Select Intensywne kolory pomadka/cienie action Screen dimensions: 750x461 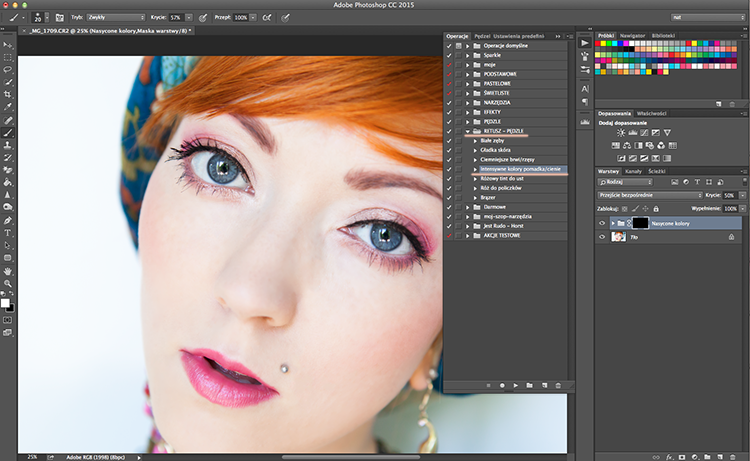pos(520,169)
